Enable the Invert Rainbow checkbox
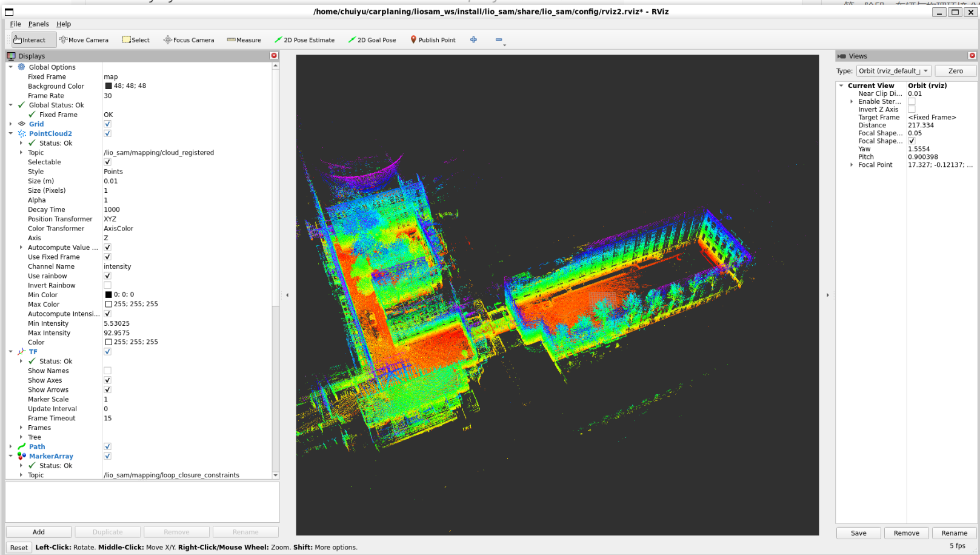 coord(107,285)
